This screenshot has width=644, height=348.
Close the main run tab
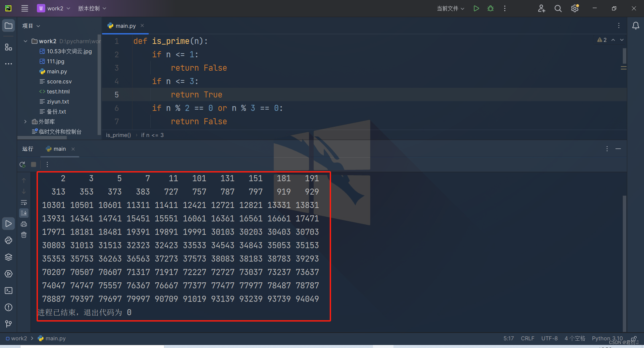click(73, 149)
